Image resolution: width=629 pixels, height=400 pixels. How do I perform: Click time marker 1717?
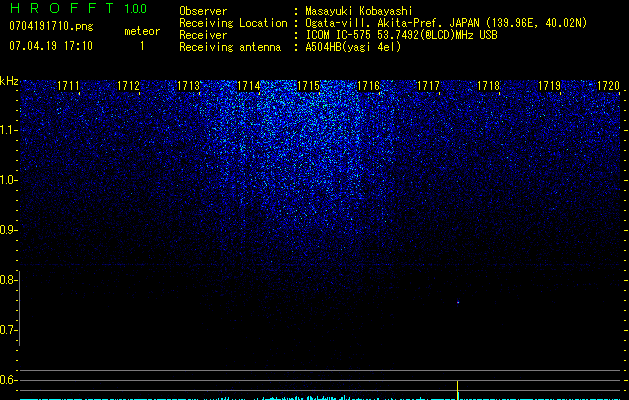(x=428, y=86)
